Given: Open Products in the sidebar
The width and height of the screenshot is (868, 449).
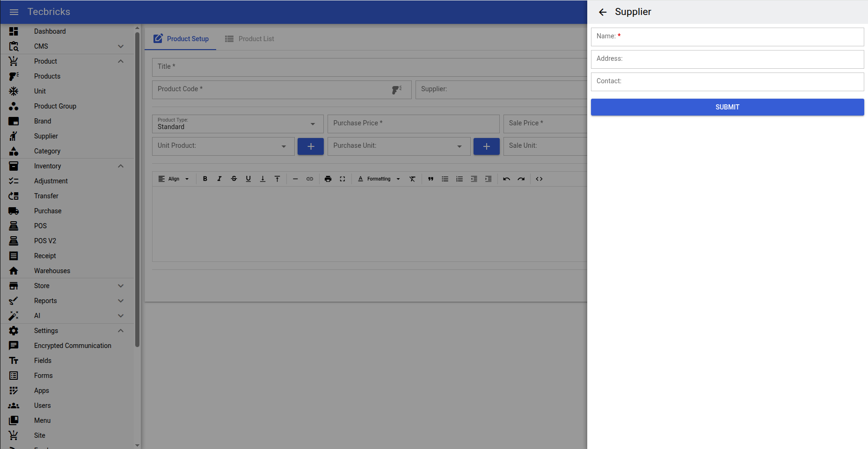Looking at the screenshot, I should click(x=67, y=76).
